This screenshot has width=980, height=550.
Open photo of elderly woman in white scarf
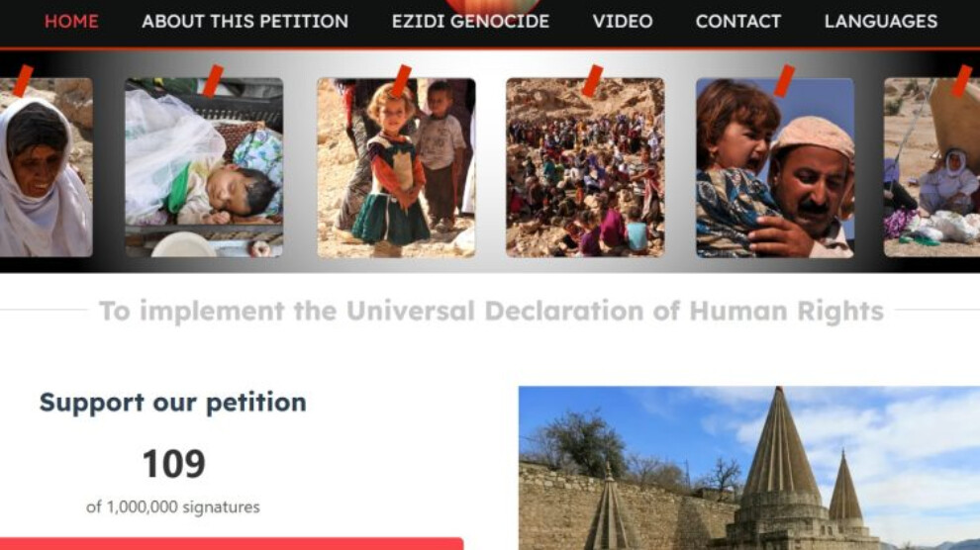click(46, 167)
